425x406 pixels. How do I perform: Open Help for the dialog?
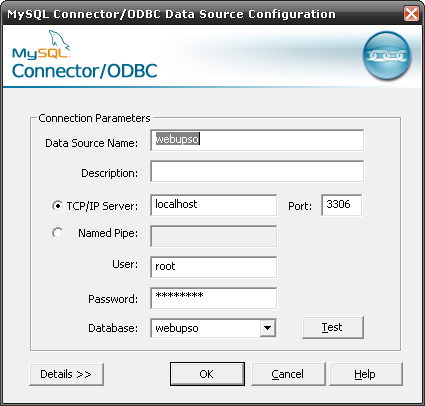pos(366,374)
